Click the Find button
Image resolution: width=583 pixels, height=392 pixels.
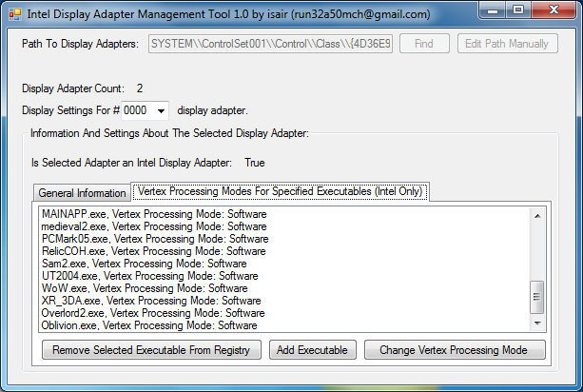(x=424, y=44)
